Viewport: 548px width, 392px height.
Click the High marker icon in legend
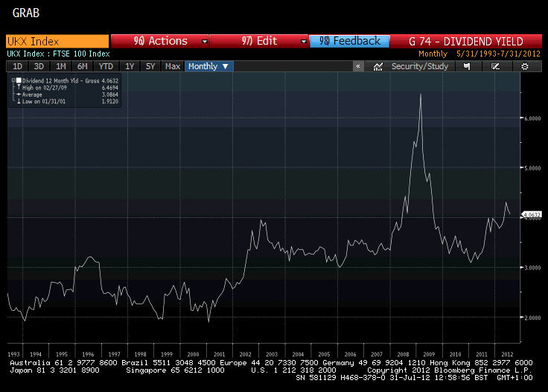tap(17, 87)
